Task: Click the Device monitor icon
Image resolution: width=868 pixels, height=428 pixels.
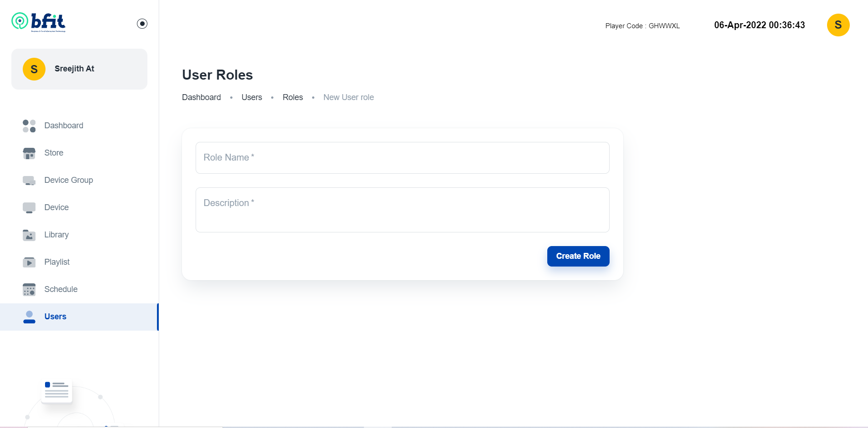Action: (x=29, y=208)
